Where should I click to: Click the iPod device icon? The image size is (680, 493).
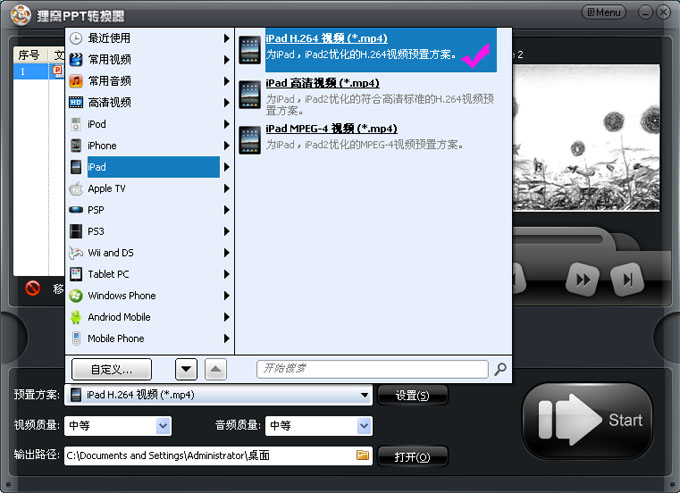pyautogui.click(x=76, y=124)
